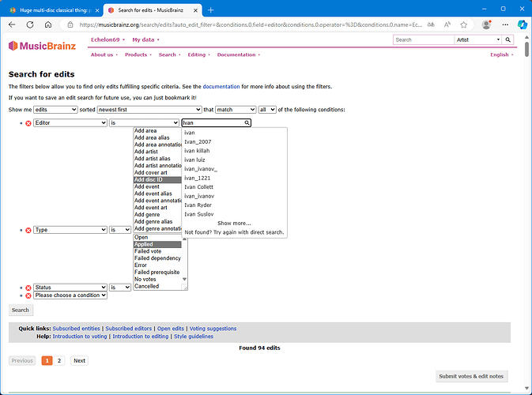Open the Voting suggestions quick link
532x395 pixels.
(213, 329)
